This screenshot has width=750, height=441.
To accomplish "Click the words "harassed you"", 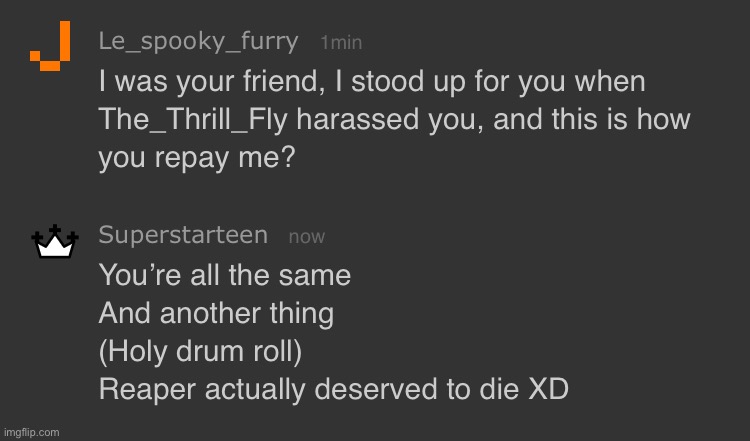I will click(391, 119).
